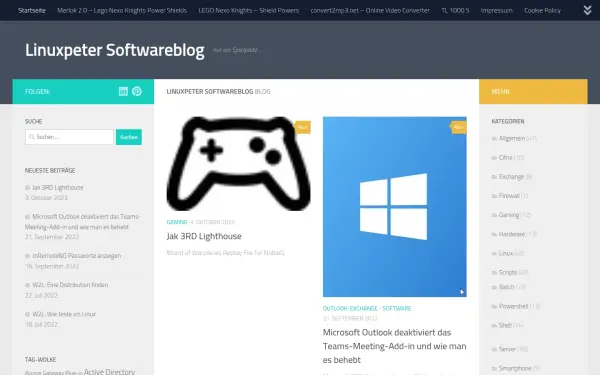This screenshot has width=600, height=375.
Task: Click folder icon beside Firewall category
Action: [x=494, y=196]
